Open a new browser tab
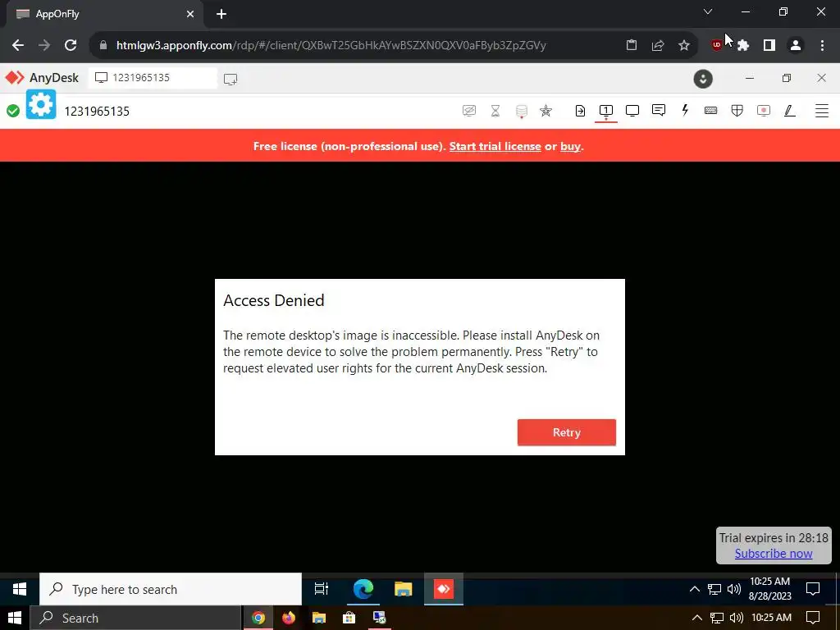 click(221, 15)
